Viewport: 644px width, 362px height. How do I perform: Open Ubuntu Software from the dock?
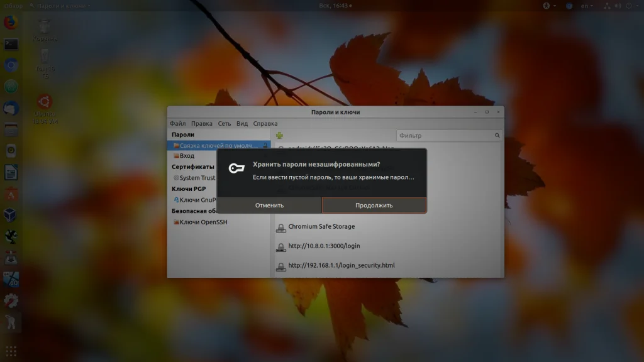point(11,194)
